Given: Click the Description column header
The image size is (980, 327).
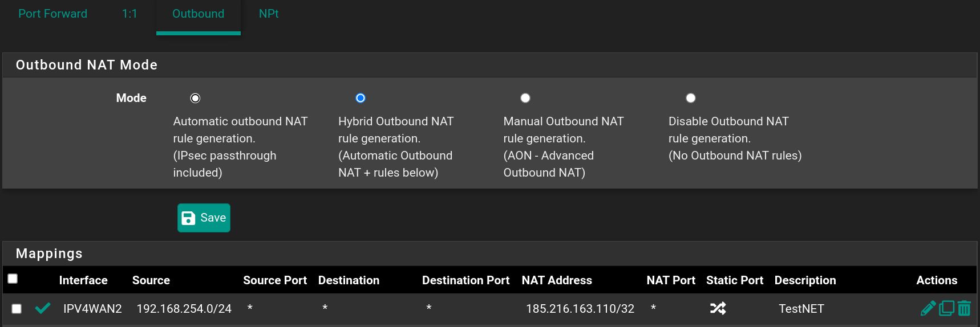Looking at the screenshot, I should point(805,280).
